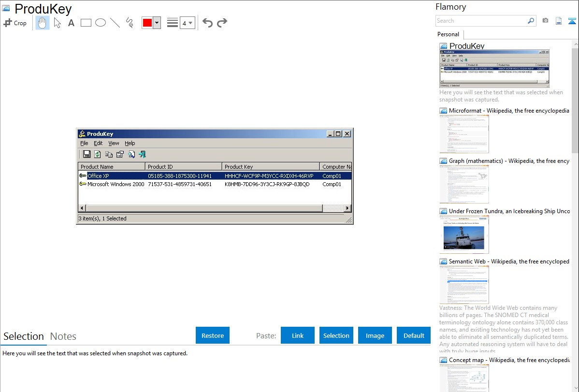Switch to the Selection tab
Viewport: 579px width, 392px height.
pyautogui.click(x=24, y=336)
